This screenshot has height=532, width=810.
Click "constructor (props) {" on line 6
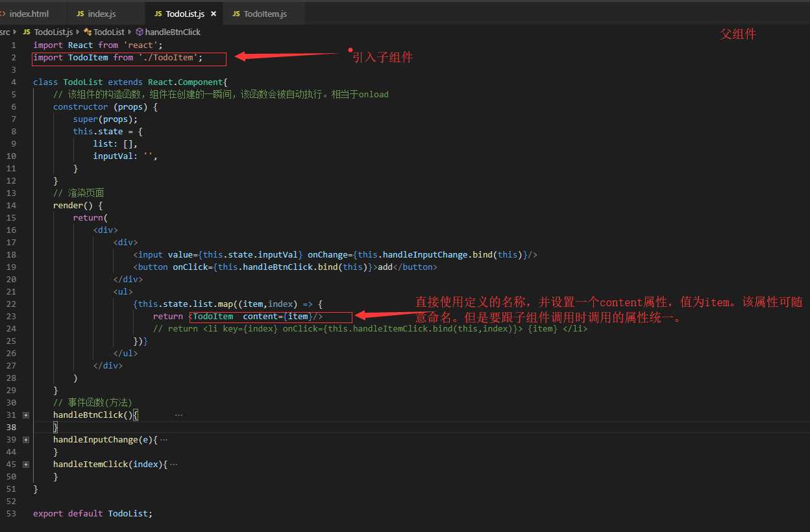(105, 106)
